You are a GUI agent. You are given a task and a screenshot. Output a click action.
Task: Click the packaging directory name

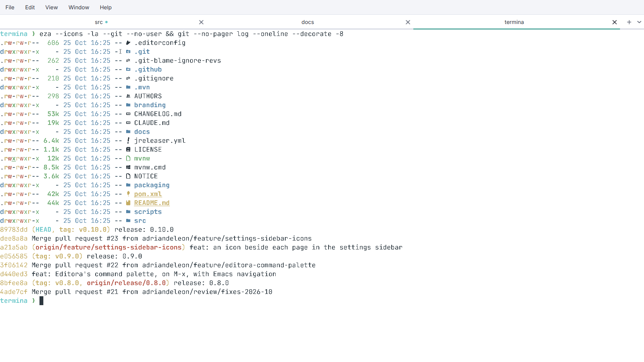click(152, 185)
